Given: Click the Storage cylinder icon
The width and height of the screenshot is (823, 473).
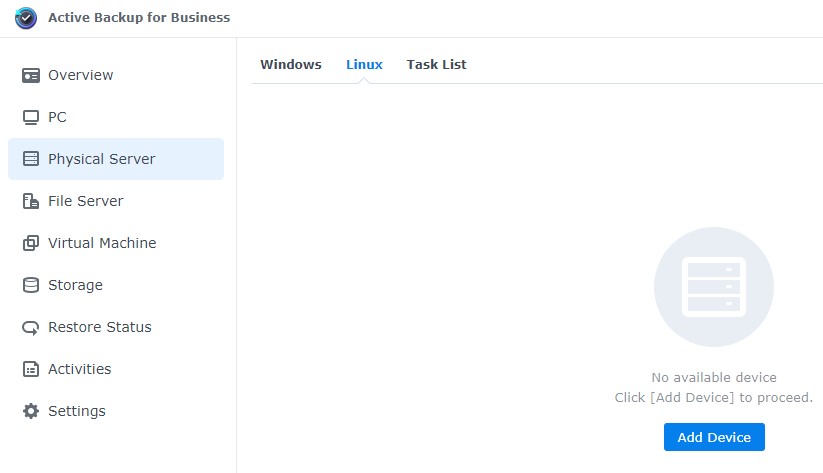Looking at the screenshot, I should (x=30, y=285).
